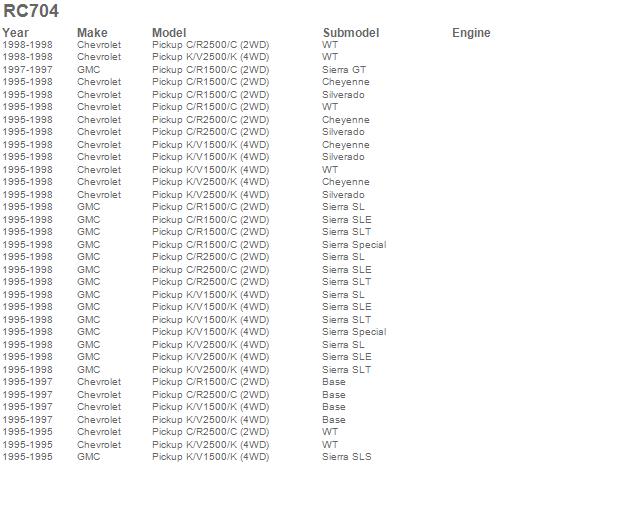Click Sierra SL for Pickup K/V1500/K

[343, 295]
